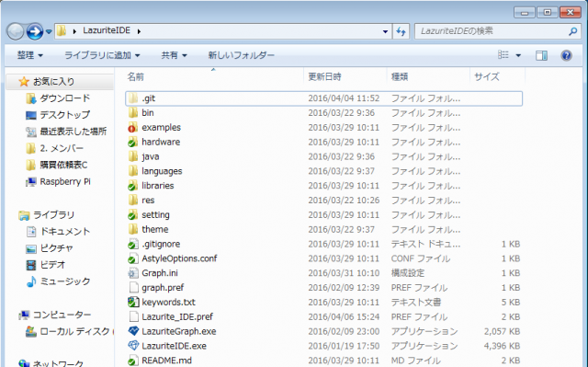Open the ライブラリに追加 dropdown
This screenshot has height=367, width=588.
click(102, 55)
